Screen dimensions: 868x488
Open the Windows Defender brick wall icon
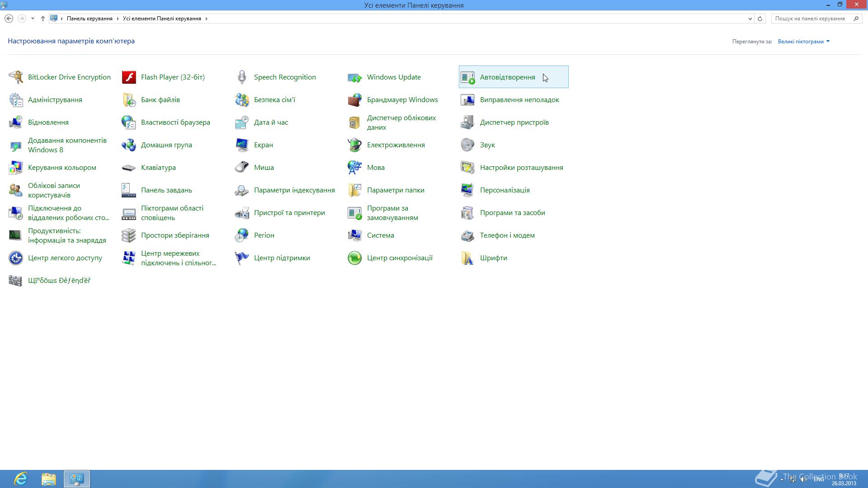16,281
